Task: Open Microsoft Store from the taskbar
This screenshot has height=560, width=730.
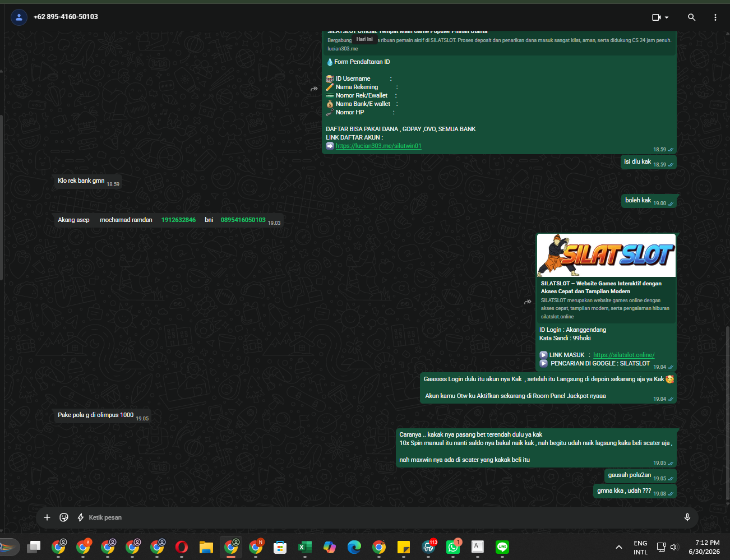Action: pyautogui.click(x=280, y=547)
